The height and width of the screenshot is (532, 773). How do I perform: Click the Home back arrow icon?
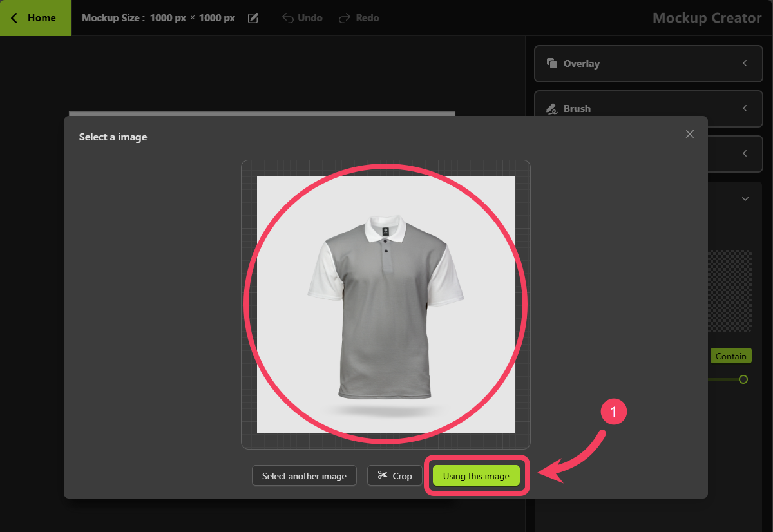point(14,18)
